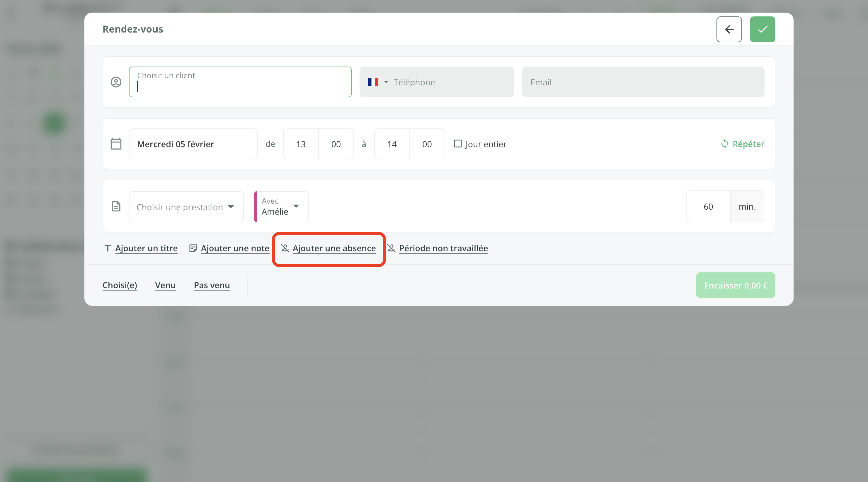Focus the Email input field

pyautogui.click(x=643, y=82)
